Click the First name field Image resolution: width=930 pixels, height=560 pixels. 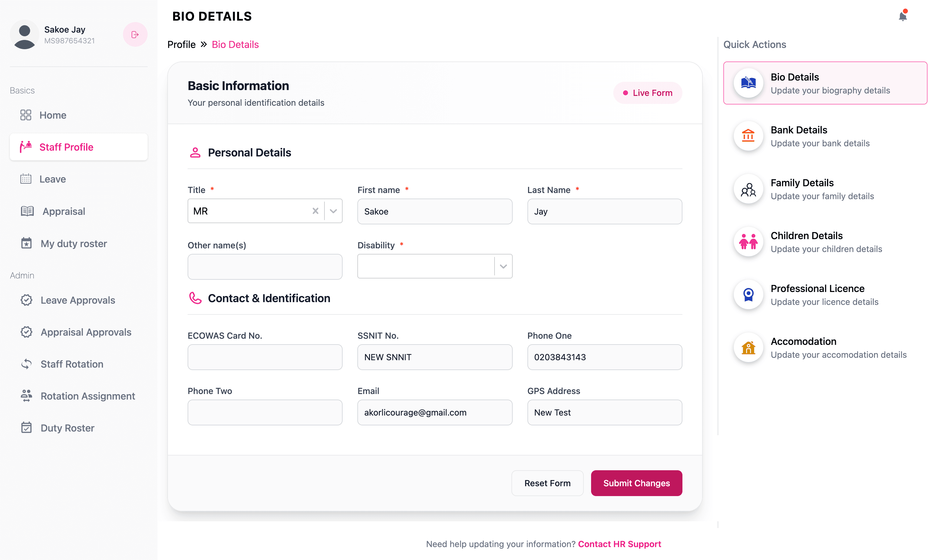[435, 211]
